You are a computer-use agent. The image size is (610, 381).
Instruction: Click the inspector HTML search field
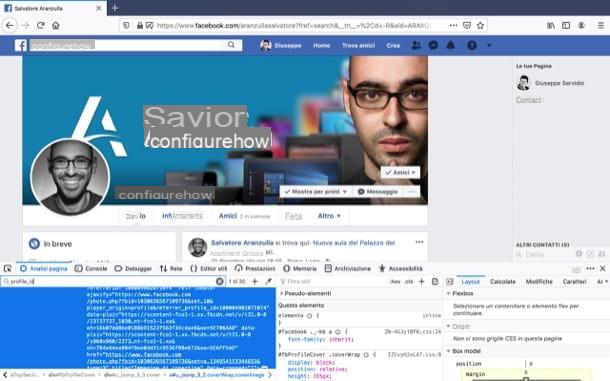point(112,281)
